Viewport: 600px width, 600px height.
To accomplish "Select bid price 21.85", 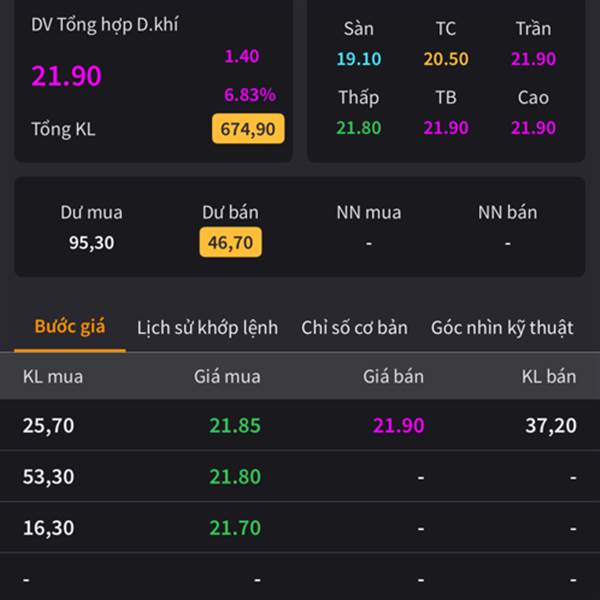I will [x=235, y=426].
